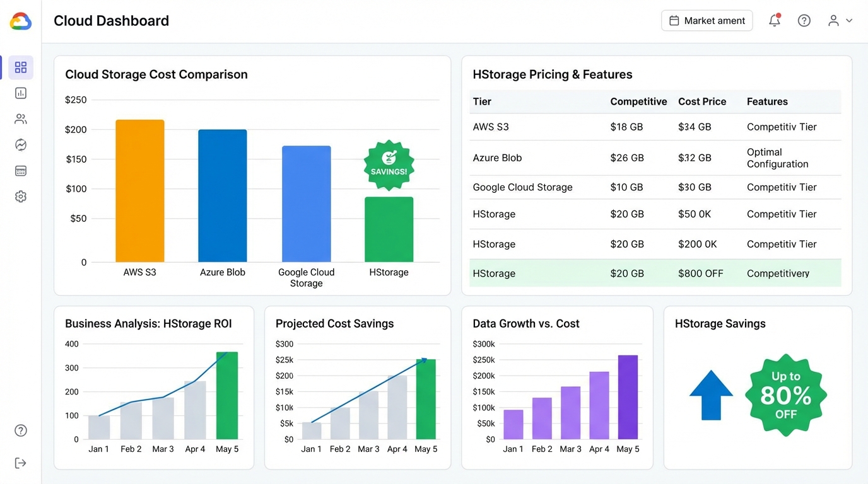The height and width of the screenshot is (484, 868).
Task: Click the logout icon at sidebar bottom
Action: [x=21, y=463]
